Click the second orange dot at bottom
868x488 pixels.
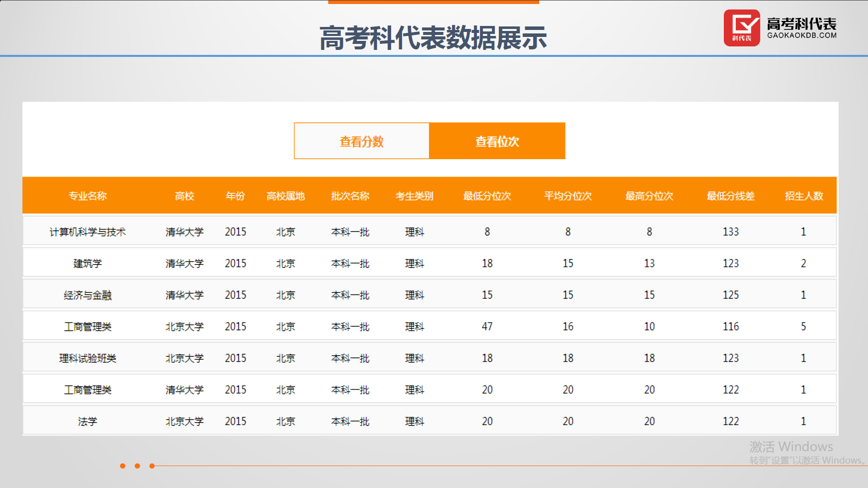click(137, 466)
